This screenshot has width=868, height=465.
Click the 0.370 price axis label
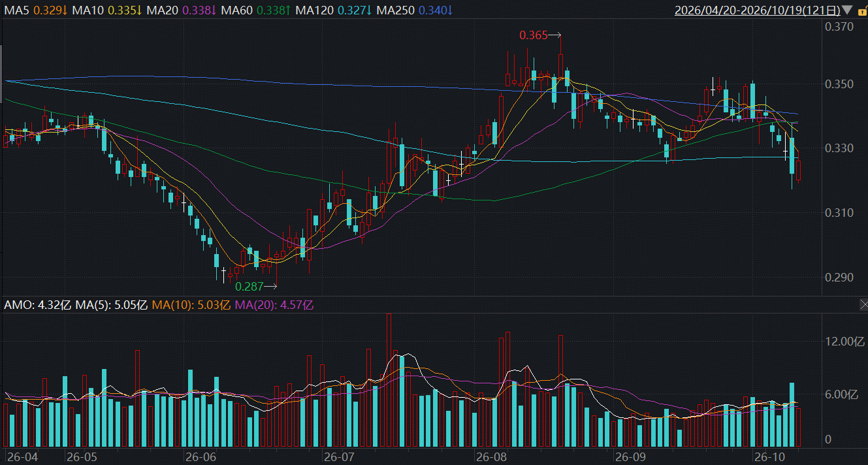point(839,27)
